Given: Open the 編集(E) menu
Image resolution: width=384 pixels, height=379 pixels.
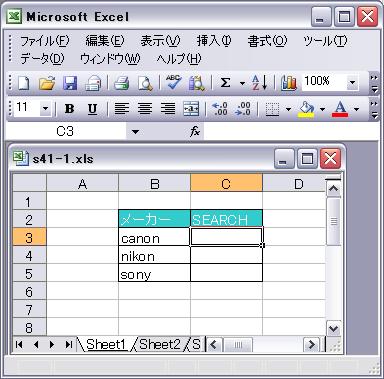Looking at the screenshot, I should pos(105,41).
